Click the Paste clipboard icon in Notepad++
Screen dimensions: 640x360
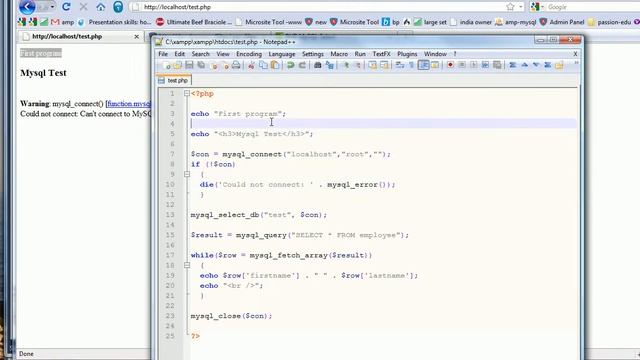[275, 65]
